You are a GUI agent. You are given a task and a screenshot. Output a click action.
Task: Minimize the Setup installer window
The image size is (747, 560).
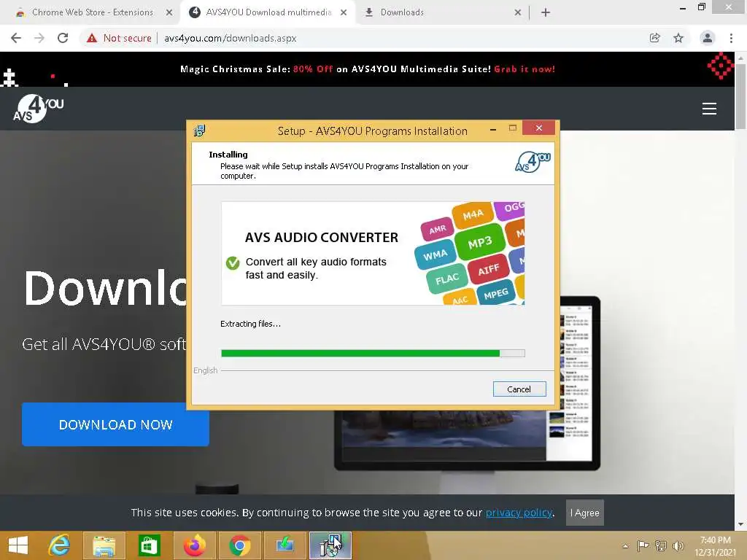[x=493, y=129]
